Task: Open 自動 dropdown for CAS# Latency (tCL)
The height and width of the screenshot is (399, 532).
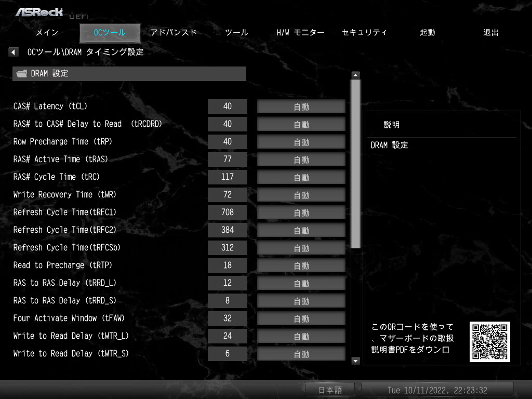Action: click(x=301, y=107)
